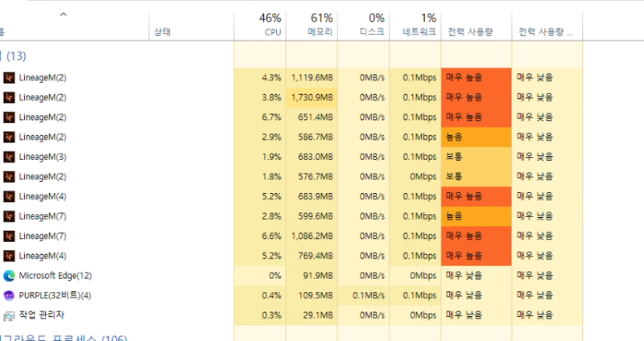The image size is (644, 341).
Task: Select the PURPLE(32비트)(4) process name
Action: tap(55, 295)
